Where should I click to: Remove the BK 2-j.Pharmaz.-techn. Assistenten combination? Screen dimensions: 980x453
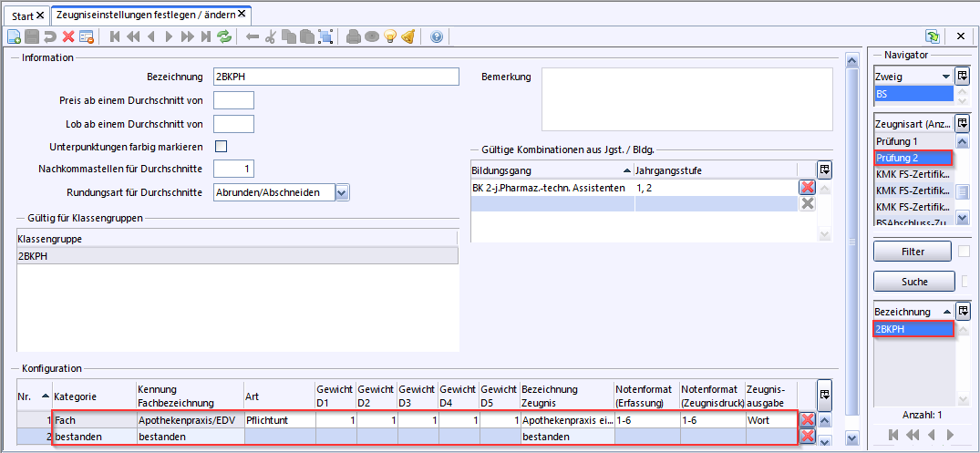[807, 187]
